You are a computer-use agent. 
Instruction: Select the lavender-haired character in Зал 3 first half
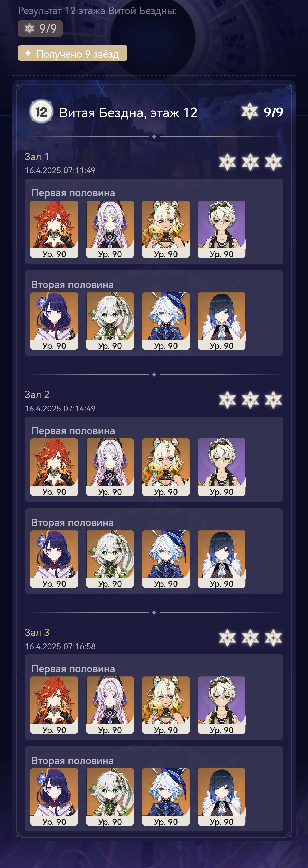point(110,705)
